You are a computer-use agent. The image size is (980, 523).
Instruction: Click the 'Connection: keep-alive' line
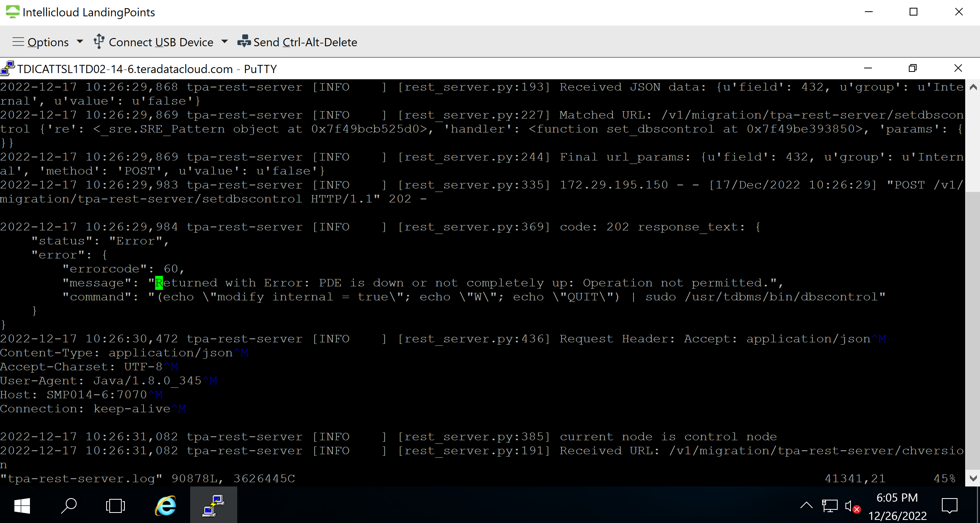(93, 409)
